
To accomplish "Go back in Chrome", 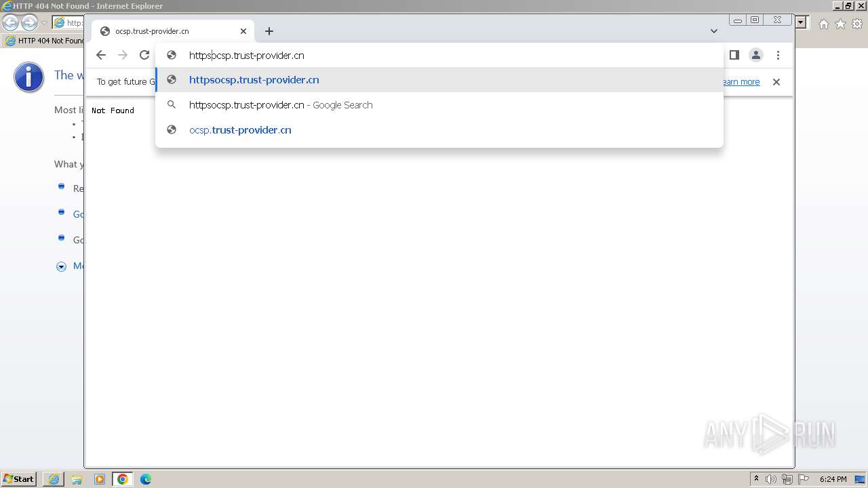I will (x=101, y=56).
